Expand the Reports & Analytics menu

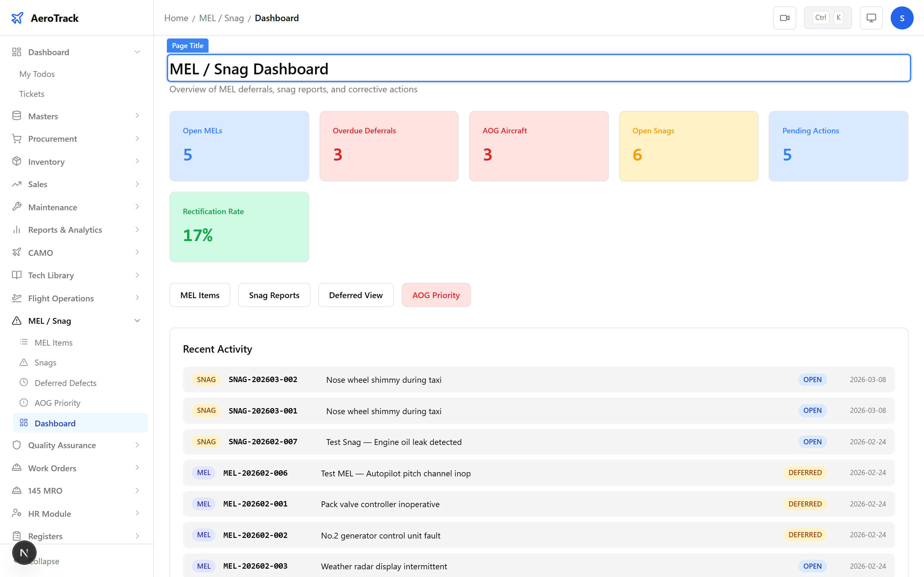tap(137, 229)
